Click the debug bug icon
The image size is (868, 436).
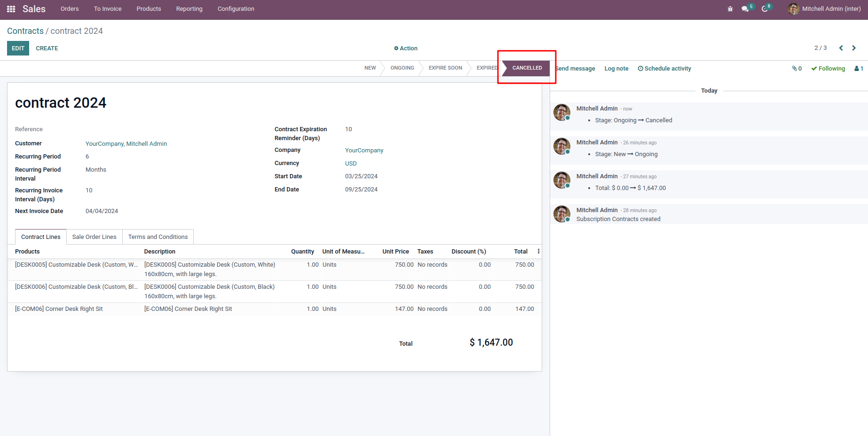coord(730,9)
